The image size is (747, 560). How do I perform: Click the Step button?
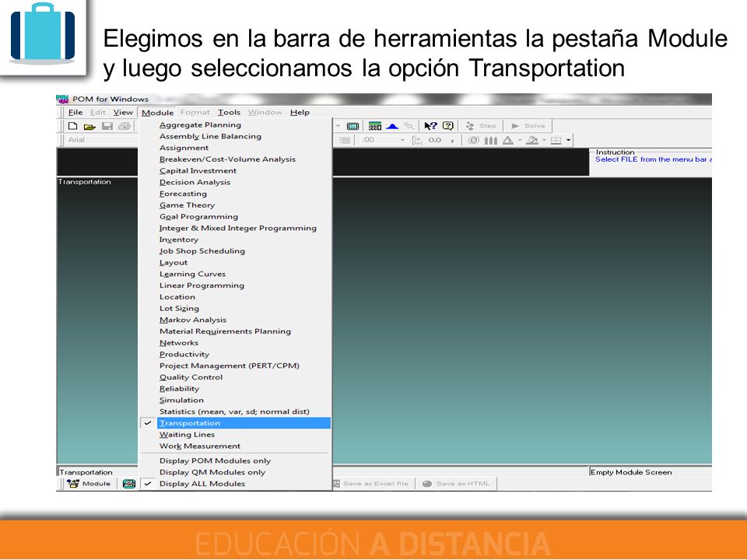coord(481,126)
